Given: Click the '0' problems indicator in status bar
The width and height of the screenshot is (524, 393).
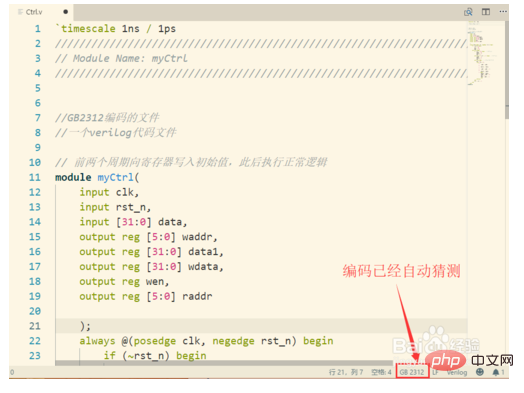Looking at the screenshot, I should 12,372.
